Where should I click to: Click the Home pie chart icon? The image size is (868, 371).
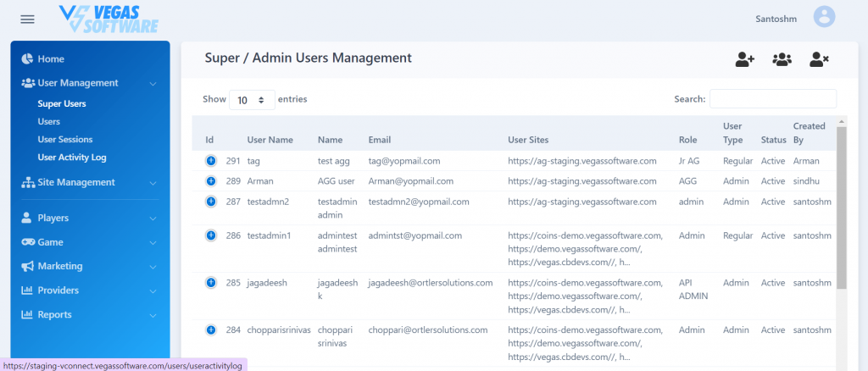tap(27, 58)
